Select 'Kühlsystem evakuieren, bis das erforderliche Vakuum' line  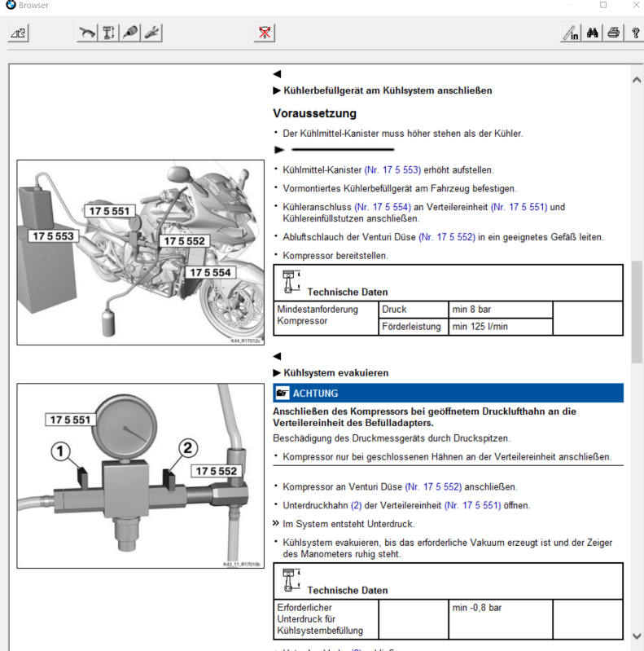(x=447, y=548)
